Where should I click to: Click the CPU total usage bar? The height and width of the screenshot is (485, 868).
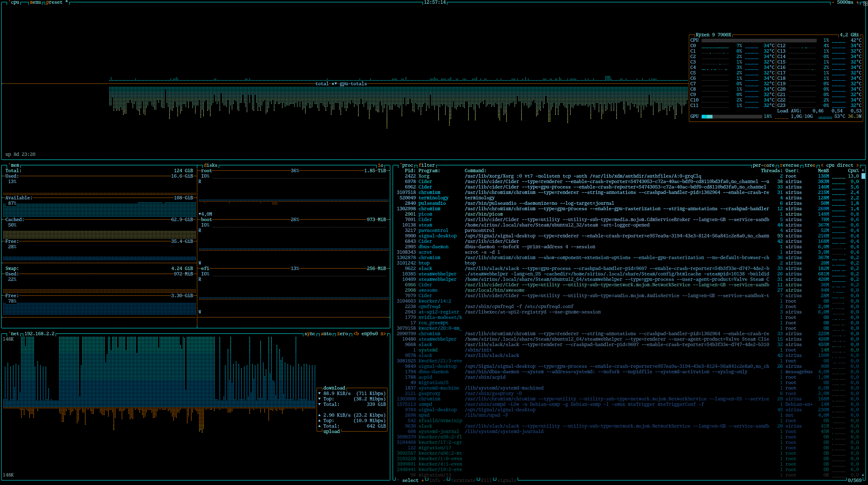tap(759, 40)
